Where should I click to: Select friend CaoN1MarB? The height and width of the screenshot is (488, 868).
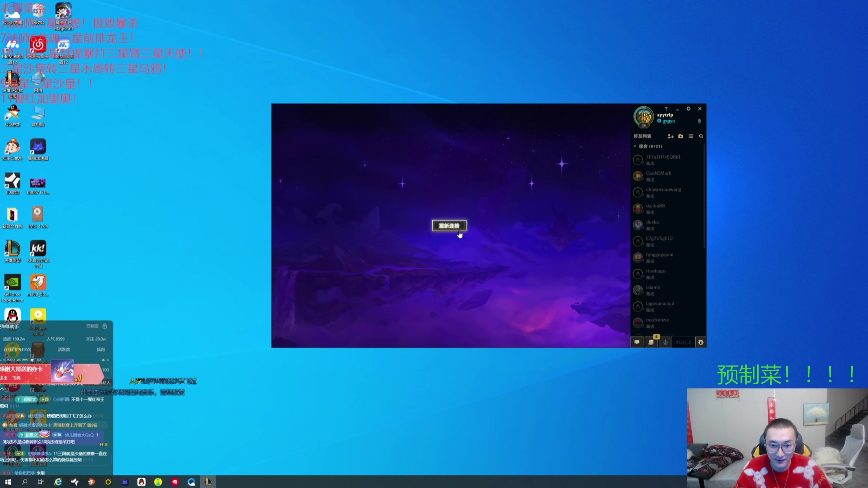coord(667,176)
